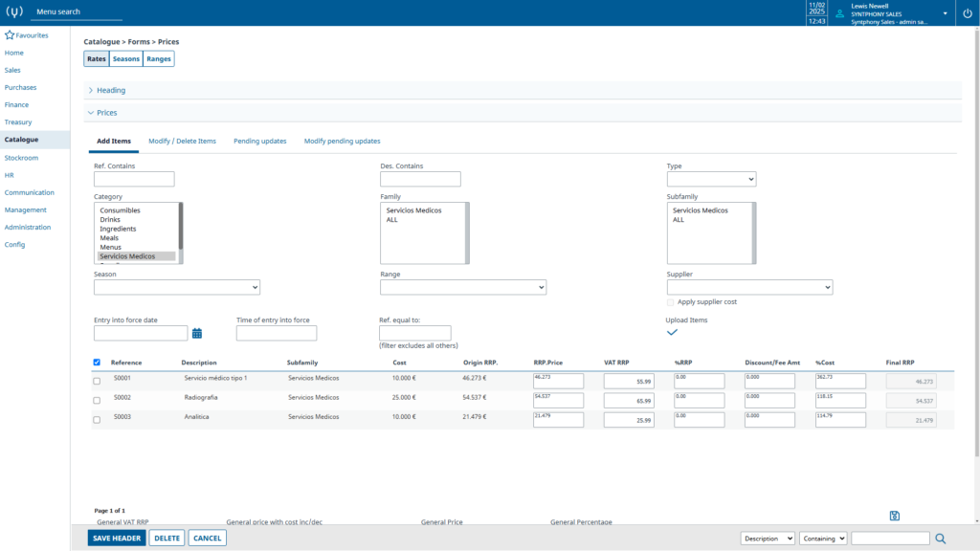This screenshot has width=980, height=551.
Task: Click the save disk icon near page footer
Action: pos(895,516)
